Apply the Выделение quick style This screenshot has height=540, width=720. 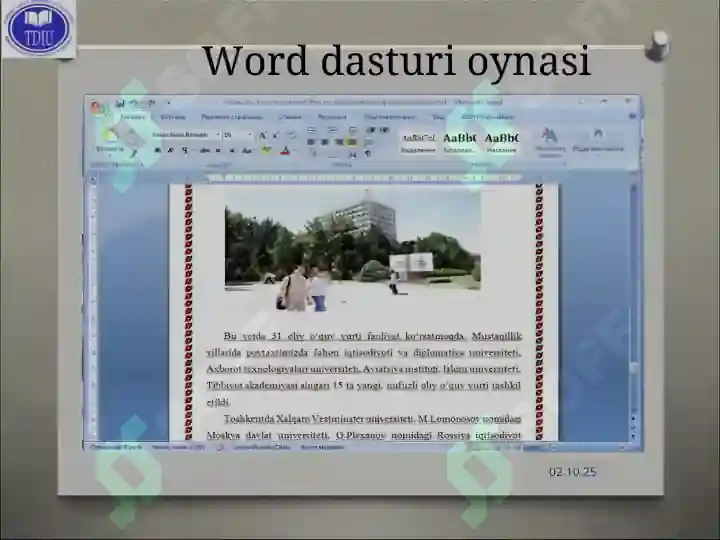pyautogui.click(x=418, y=143)
